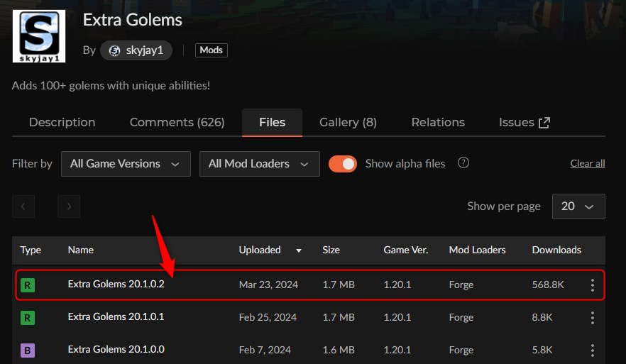Go to the next page arrow

[69, 206]
